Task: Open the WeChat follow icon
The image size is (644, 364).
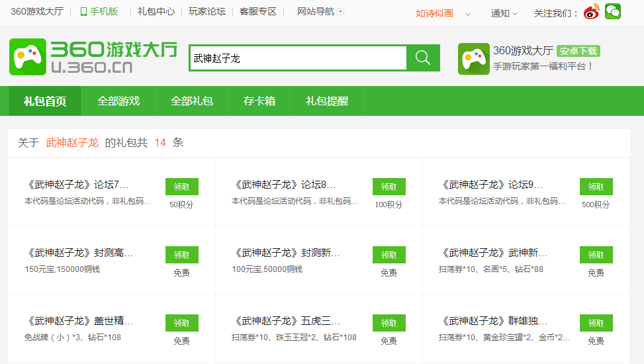Action: click(x=613, y=11)
